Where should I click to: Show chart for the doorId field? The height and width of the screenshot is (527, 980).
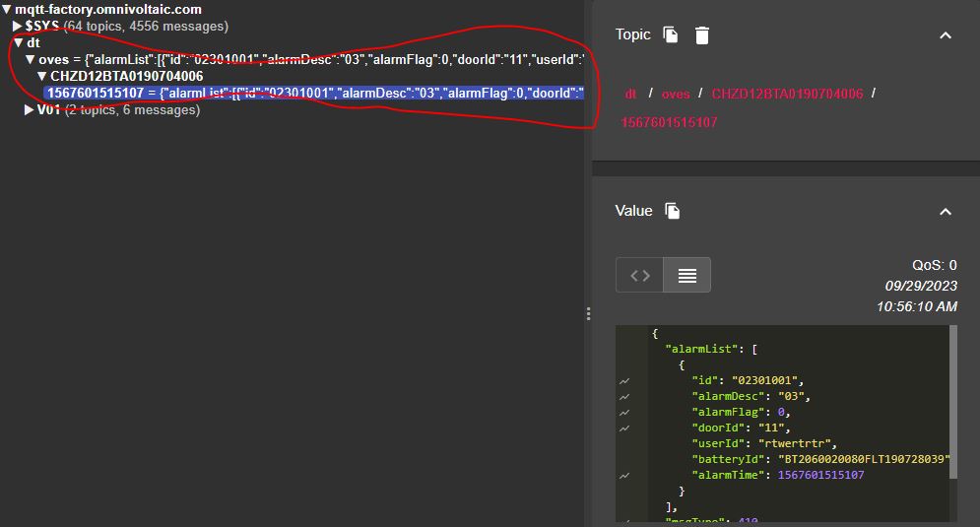(x=624, y=428)
